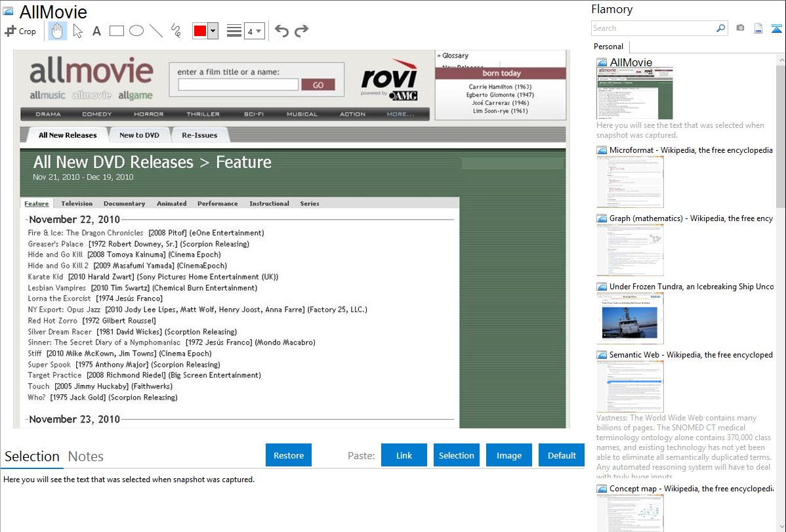This screenshot has height=532, width=786.
Task: Pick the ellipse shape tool
Action: [x=136, y=31]
